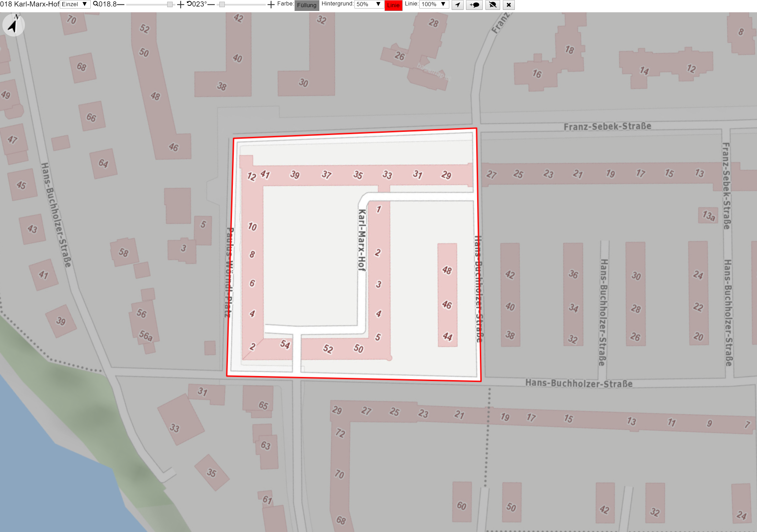This screenshot has height=532, width=757.
Task: Click the Karl-Marx-Hof street label on map
Action: coord(362,240)
